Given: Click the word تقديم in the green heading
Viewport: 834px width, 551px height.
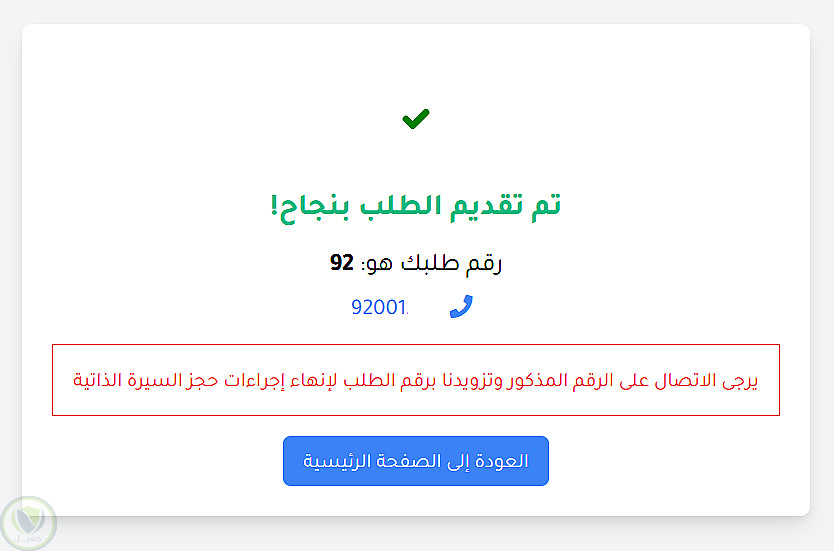Looking at the screenshot, I should (490, 205).
